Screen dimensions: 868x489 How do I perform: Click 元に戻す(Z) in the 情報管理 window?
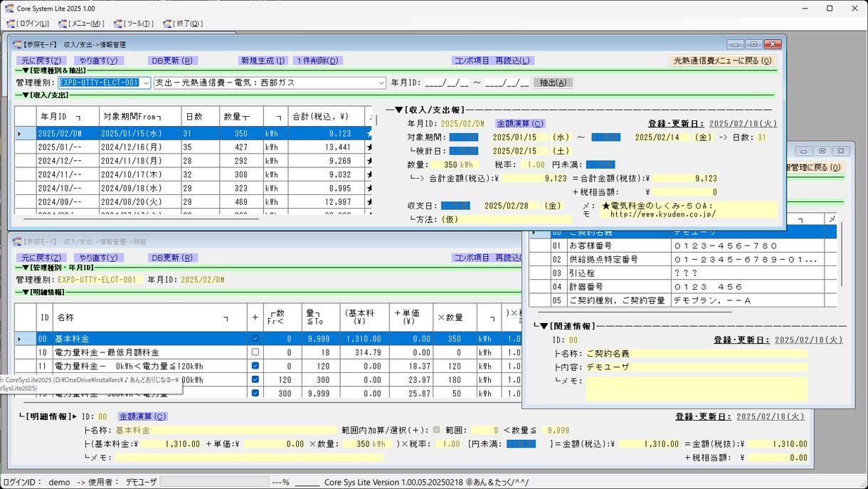[41, 61]
